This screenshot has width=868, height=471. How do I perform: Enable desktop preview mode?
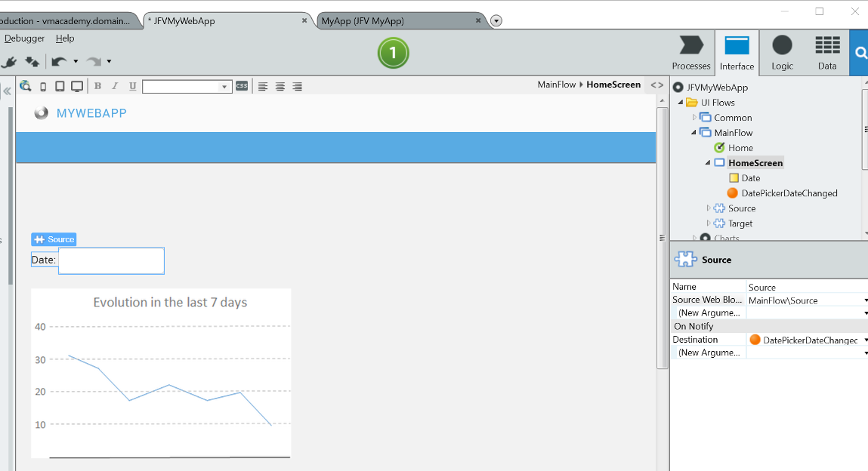coord(77,86)
